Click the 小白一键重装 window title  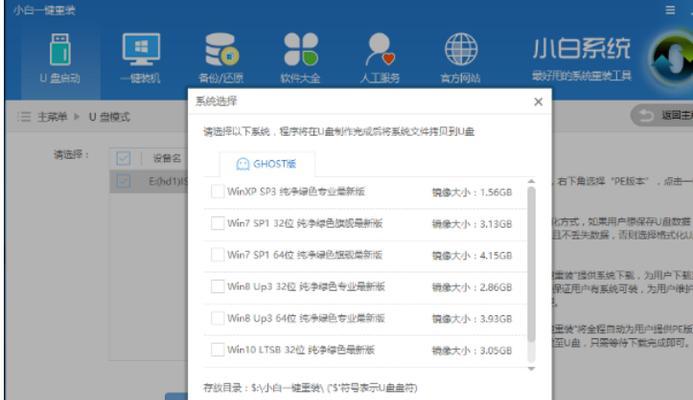pyautogui.click(x=44, y=10)
